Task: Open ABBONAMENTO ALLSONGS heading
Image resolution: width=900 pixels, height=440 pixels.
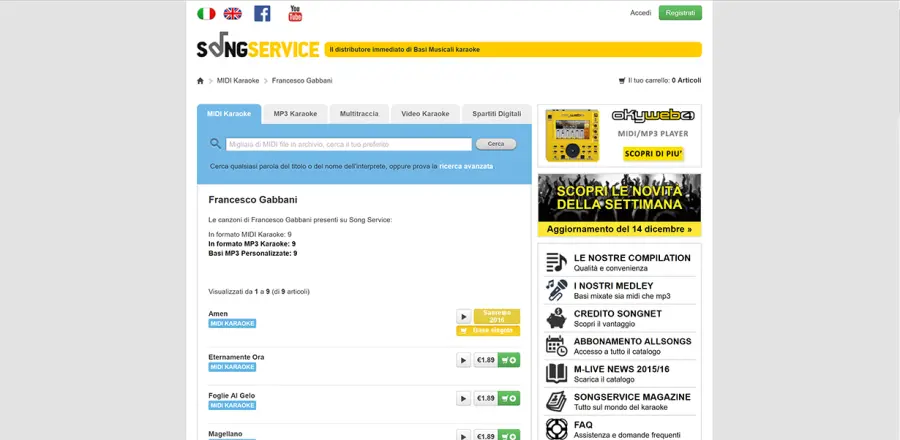Action: pos(633,341)
